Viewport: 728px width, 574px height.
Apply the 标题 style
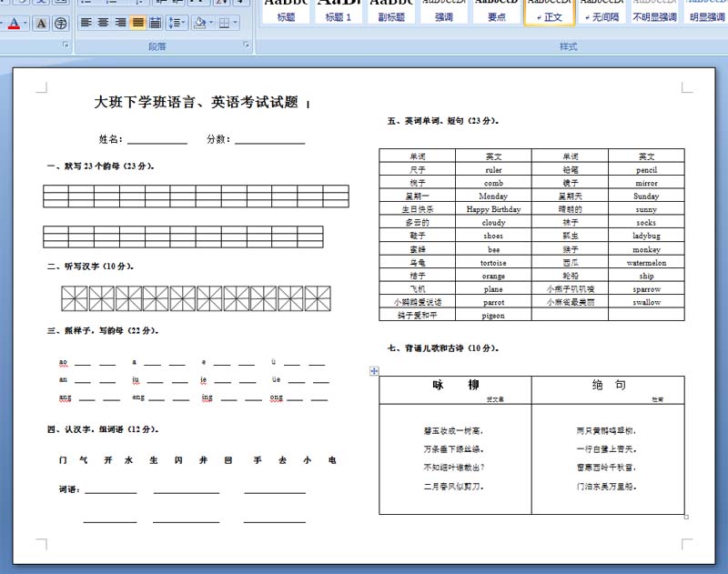(x=286, y=11)
